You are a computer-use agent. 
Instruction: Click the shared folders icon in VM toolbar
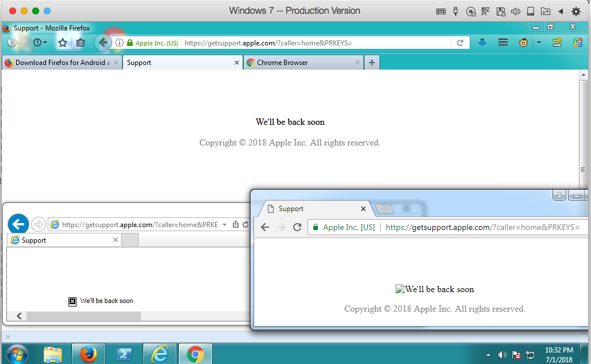546,12
